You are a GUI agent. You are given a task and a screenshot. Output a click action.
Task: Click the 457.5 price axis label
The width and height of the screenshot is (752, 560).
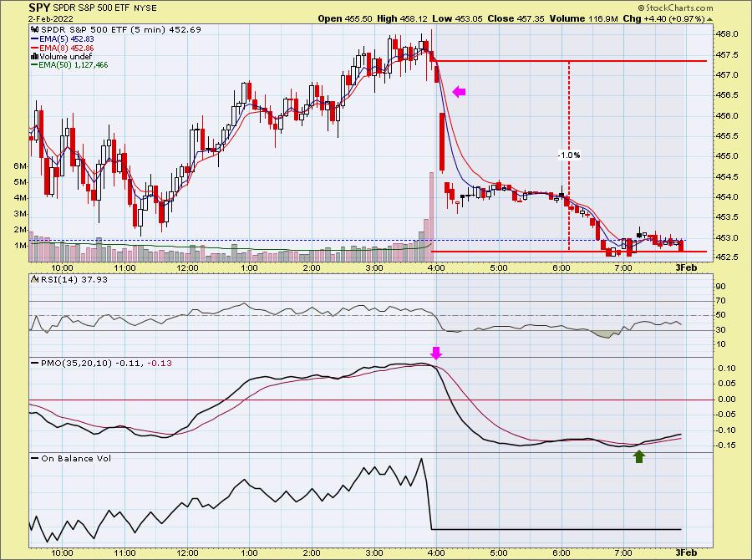727,54
